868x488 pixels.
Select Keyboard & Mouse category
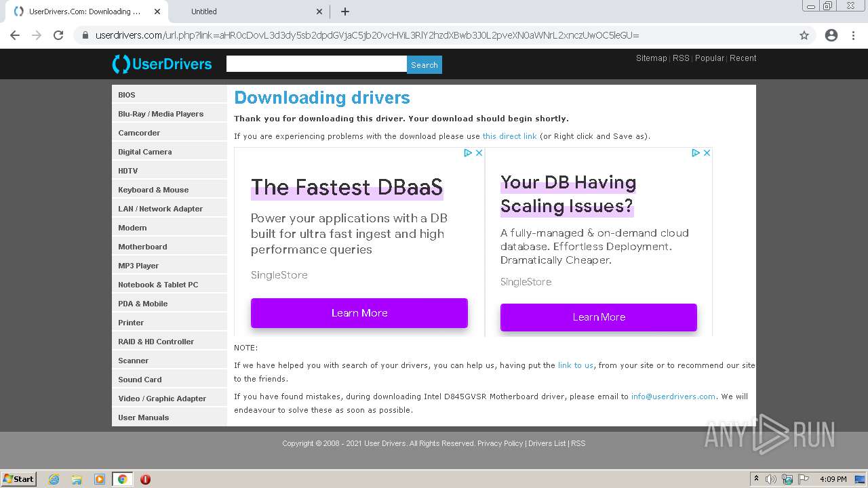pos(170,190)
